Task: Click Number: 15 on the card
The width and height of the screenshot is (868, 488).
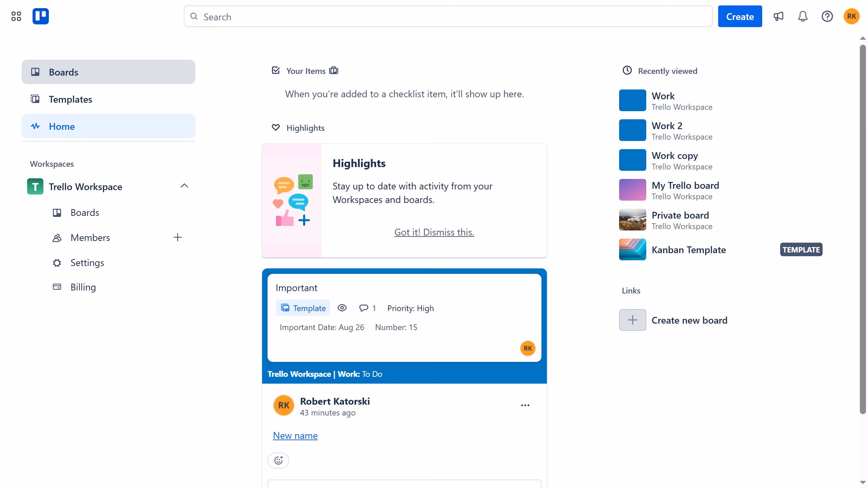Action: (396, 327)
